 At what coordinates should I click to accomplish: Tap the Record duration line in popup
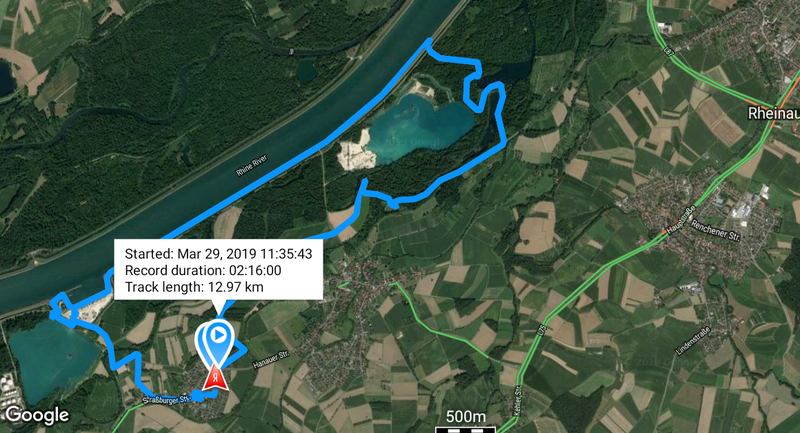203,270
